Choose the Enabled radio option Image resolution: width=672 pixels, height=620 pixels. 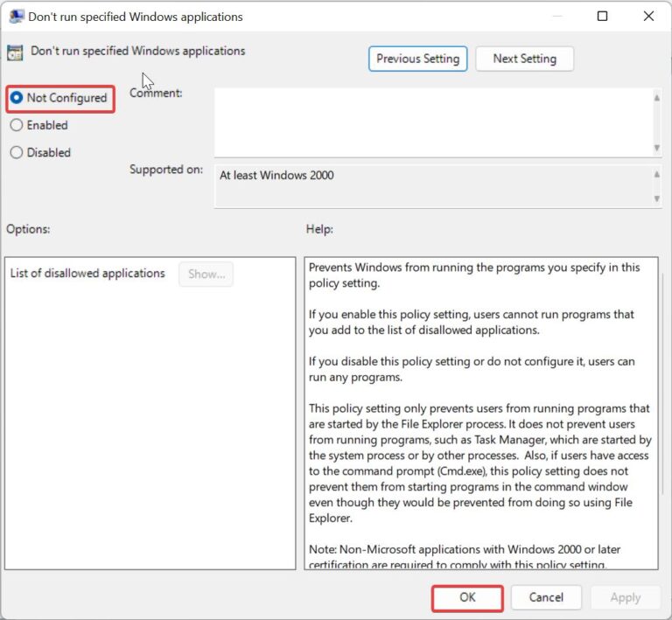click(17, 125)
